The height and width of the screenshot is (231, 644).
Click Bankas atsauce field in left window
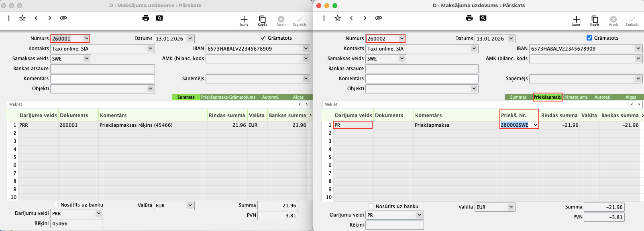click(x=102, y=69)
